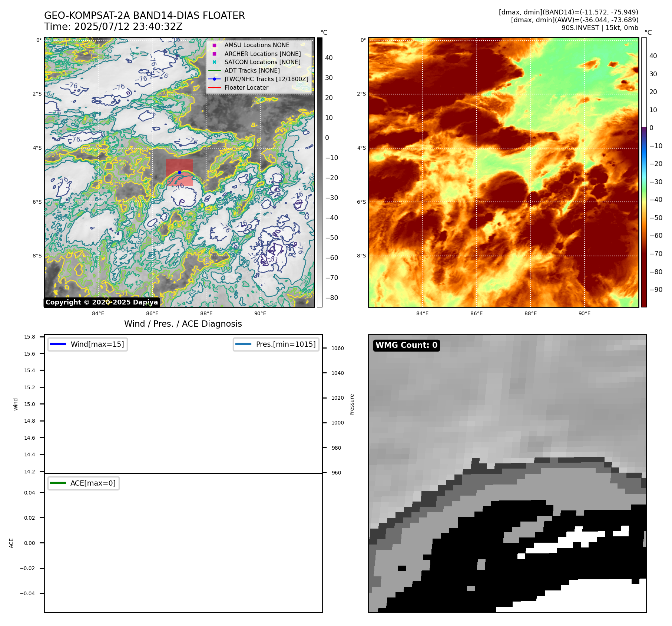Click the 'Time: 2025/07/12 23:40:32Z' timestamp
This screenshot has height=626, width=672.
click(113, 27)
